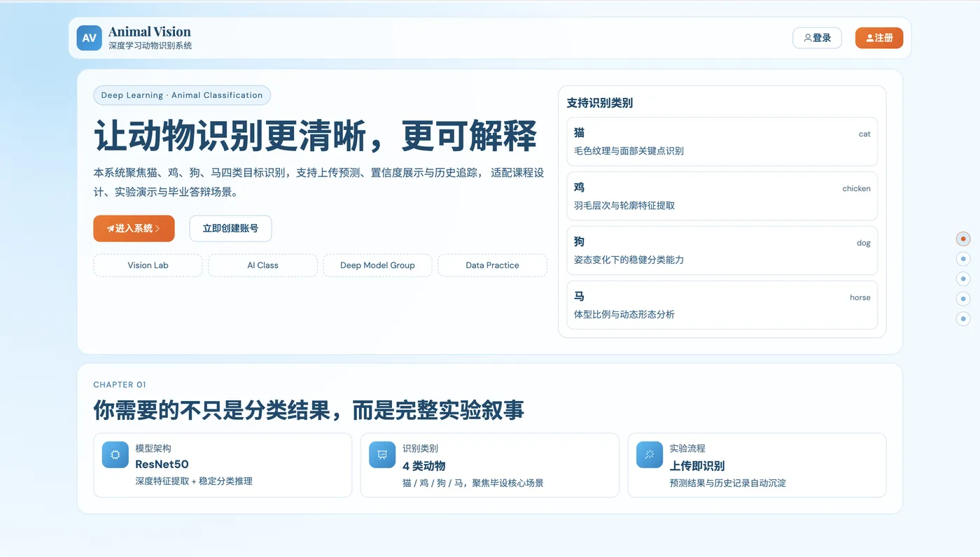Click the 马 horse category card
The width and height of the screenshot is (980, 557).
click(x=722, y=305)
